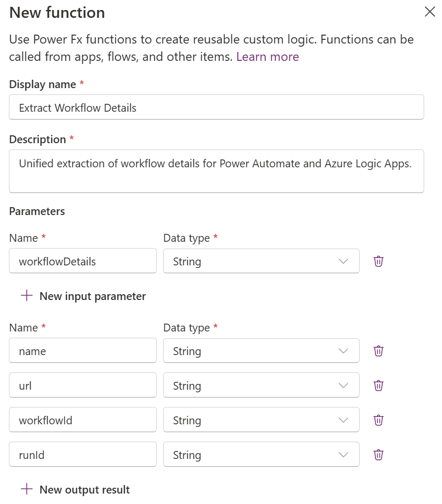442x504 pixels.
Task: Focus the Display name text field
Action: pyautogui.click(x=216, y=108)
